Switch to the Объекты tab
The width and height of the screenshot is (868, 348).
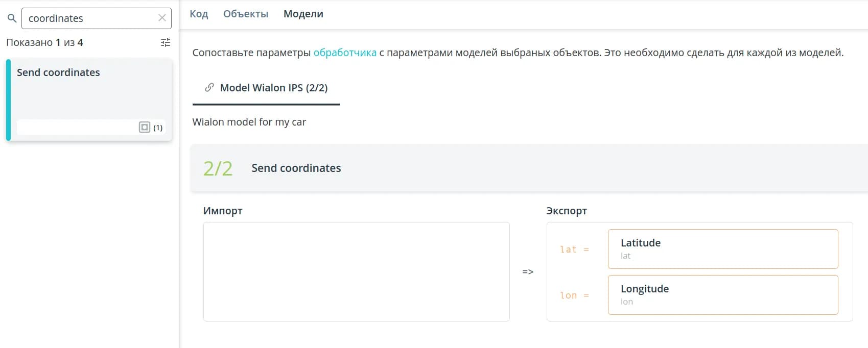point(245,14)
